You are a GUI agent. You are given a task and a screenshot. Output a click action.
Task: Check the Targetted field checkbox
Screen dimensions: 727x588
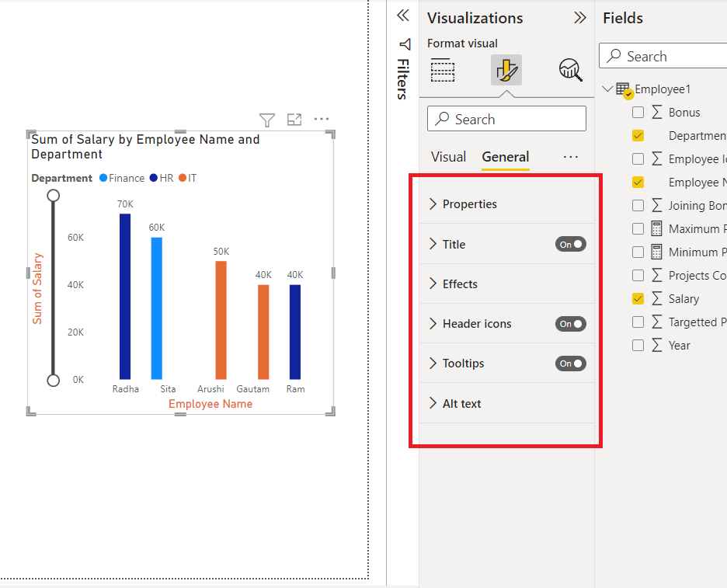(x=638, y=322)
